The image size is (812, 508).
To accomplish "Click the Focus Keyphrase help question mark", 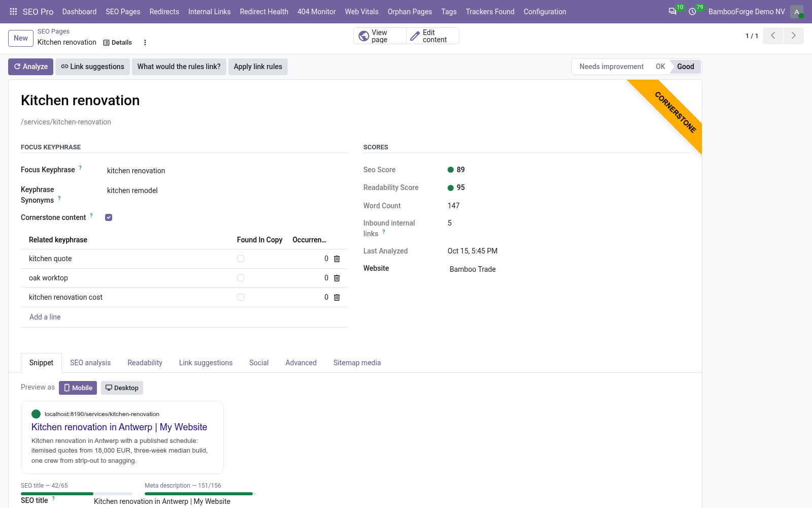I will pyautogui.click(x=80, y=168).
